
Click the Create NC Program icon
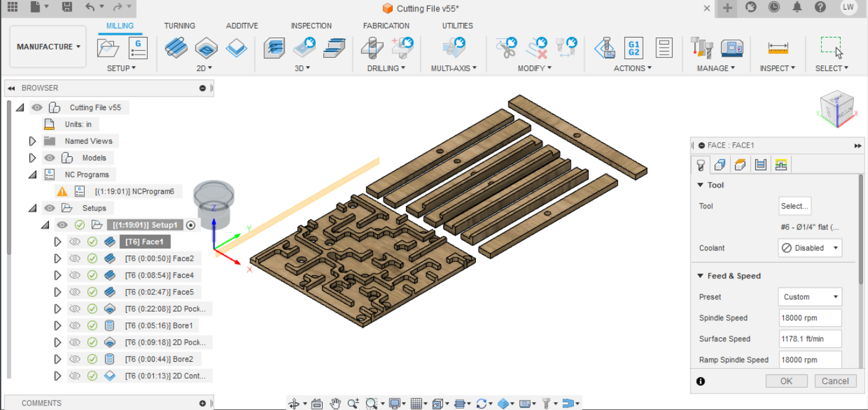point(138,48)
